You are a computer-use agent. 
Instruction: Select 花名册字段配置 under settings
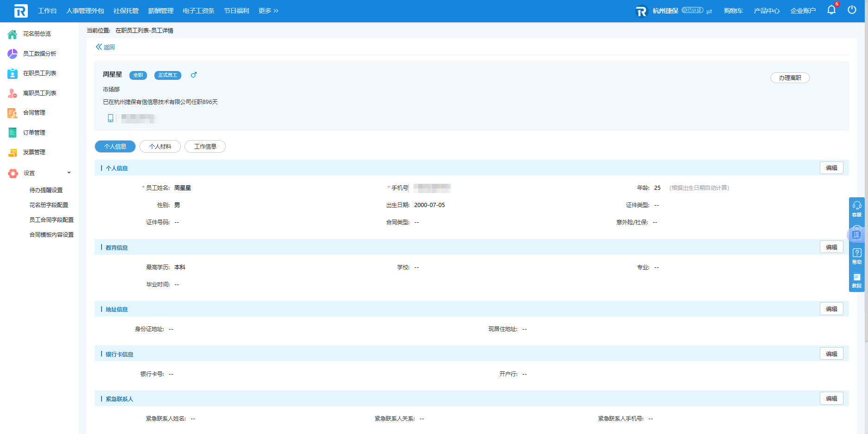(x=49, y=205)
